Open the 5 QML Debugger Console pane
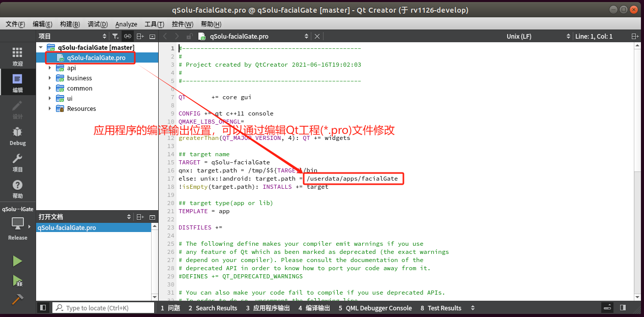 (375, 308)
